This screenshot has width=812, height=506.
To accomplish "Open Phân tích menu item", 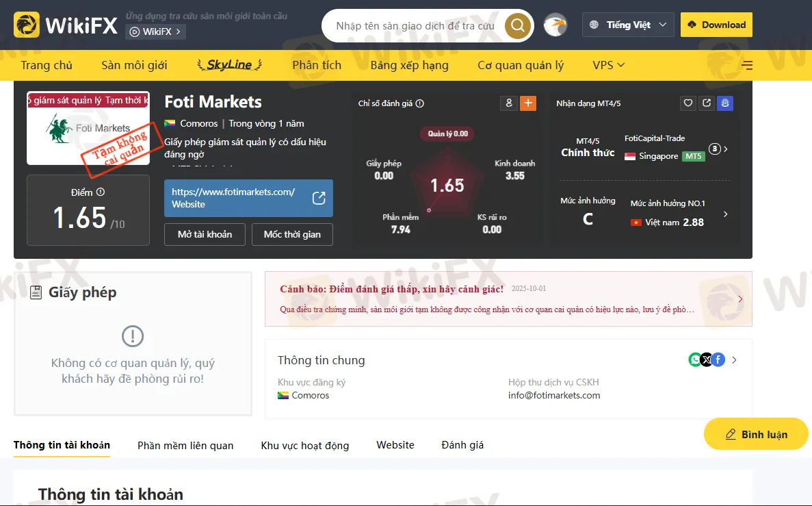I will [x=317, y=65].
